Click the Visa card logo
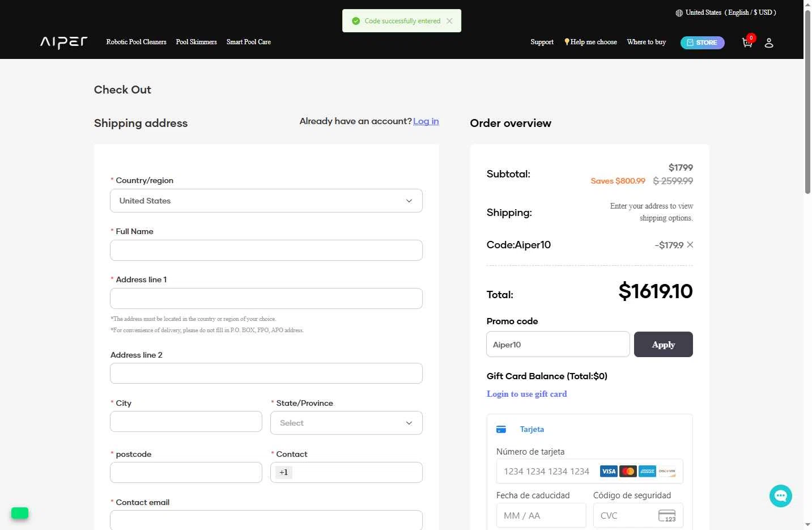Viewport: 812px width, 530px height. tap(609, 471)
